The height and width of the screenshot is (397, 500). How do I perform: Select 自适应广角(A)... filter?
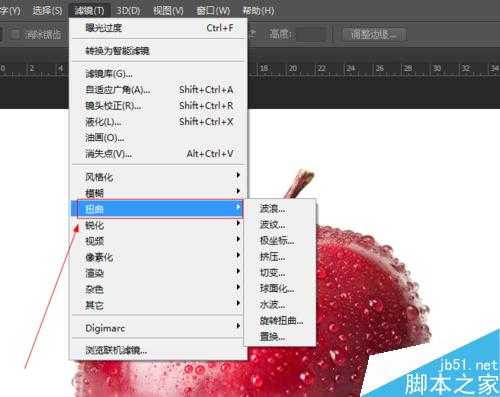pyautogui.click(x=158, y=90)
